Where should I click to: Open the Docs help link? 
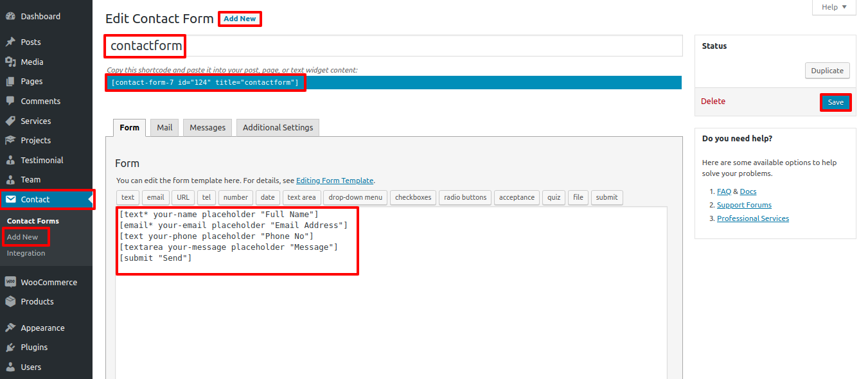pyautogui.click(x=748, y=191)
